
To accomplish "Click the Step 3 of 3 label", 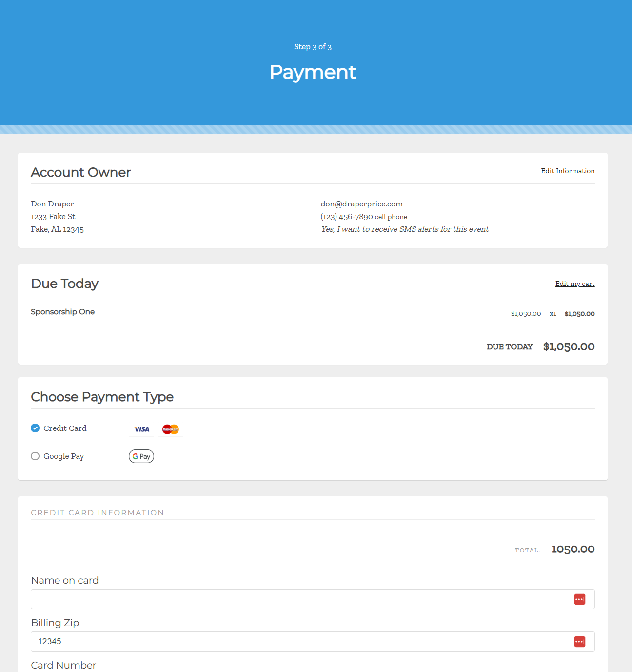I will (313, 47).
